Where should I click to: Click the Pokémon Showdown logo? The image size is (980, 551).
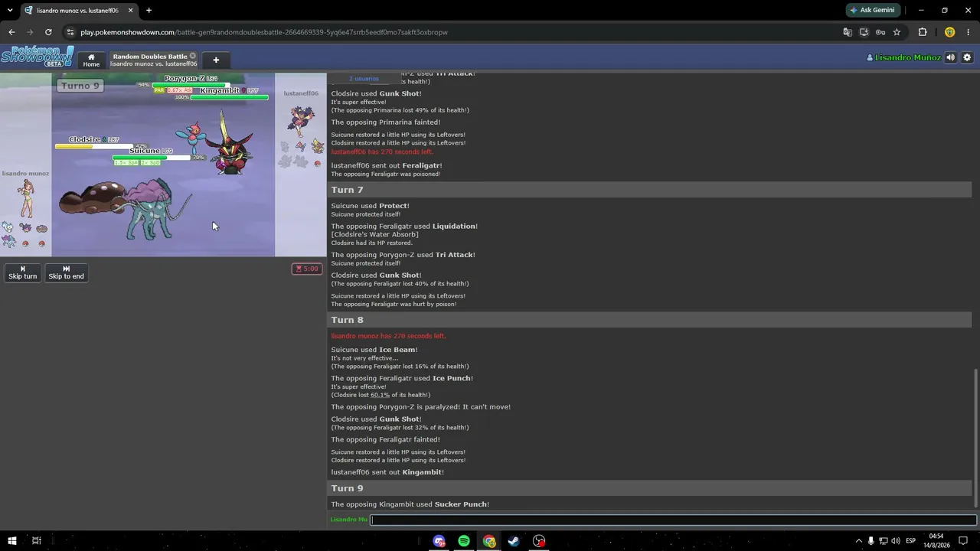click(x=37, y=57)
